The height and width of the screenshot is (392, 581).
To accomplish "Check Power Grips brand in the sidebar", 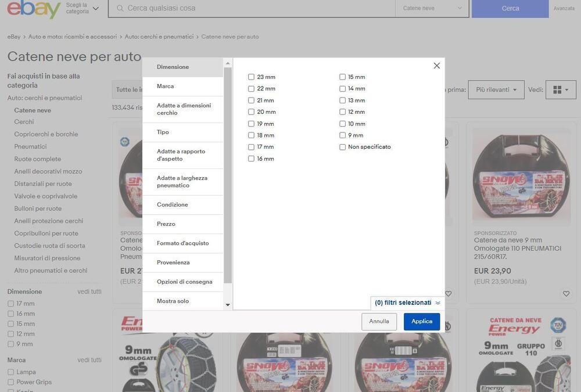I will pos(10,382).
